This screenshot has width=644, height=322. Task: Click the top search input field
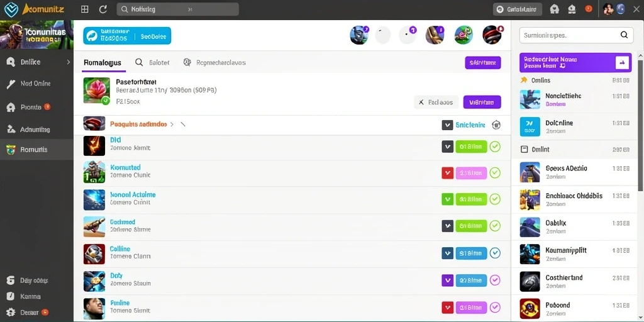pos(177,9)
